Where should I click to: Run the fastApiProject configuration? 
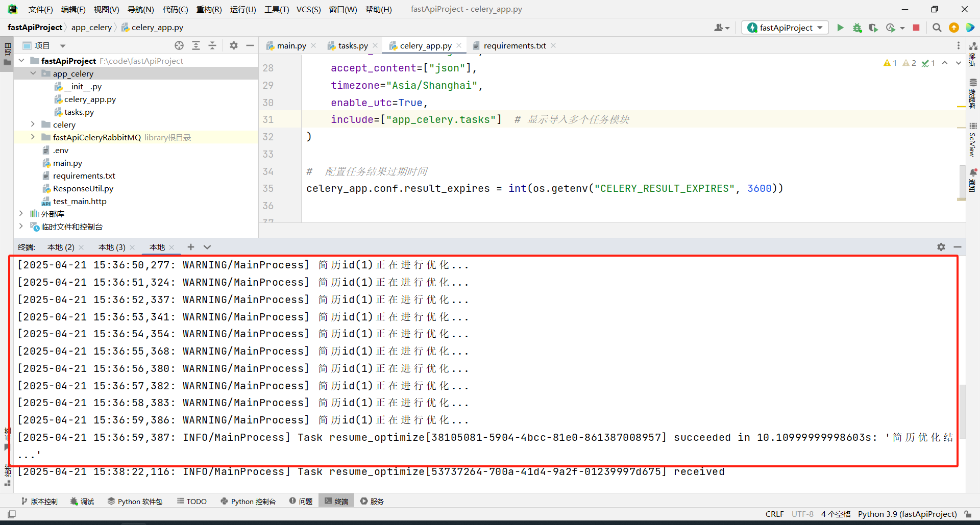click(x=840, y=28)
